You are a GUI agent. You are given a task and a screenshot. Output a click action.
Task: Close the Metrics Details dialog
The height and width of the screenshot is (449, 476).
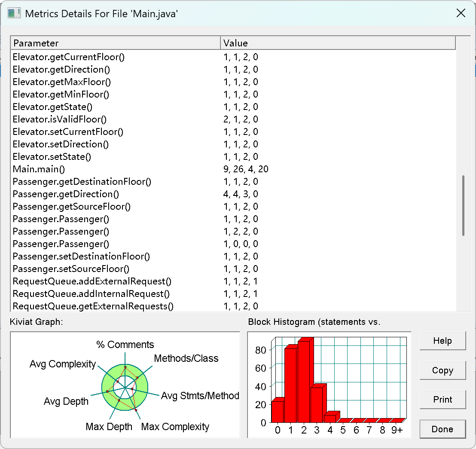pyautogui.click(x=461, y=13)
